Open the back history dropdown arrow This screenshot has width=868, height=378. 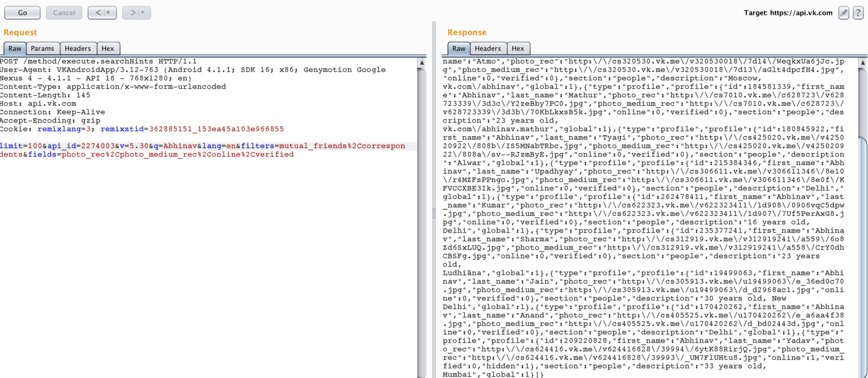[x=108, y=12]
